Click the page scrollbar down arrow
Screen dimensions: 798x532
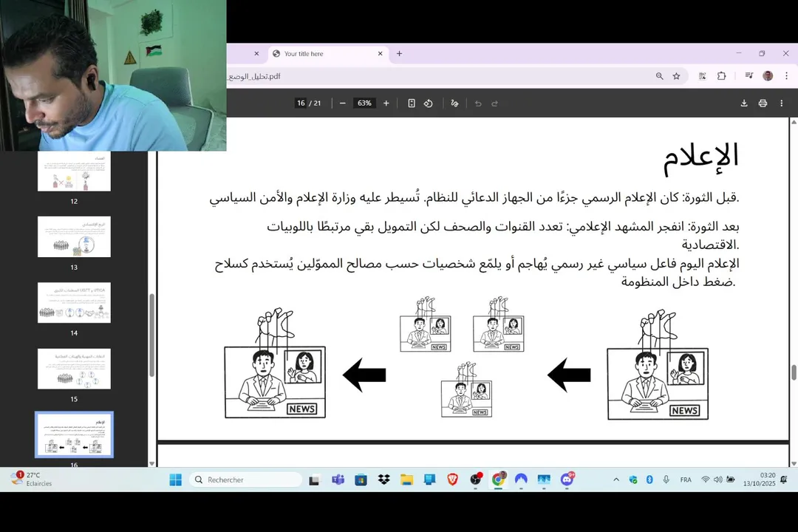pos(794,463)
